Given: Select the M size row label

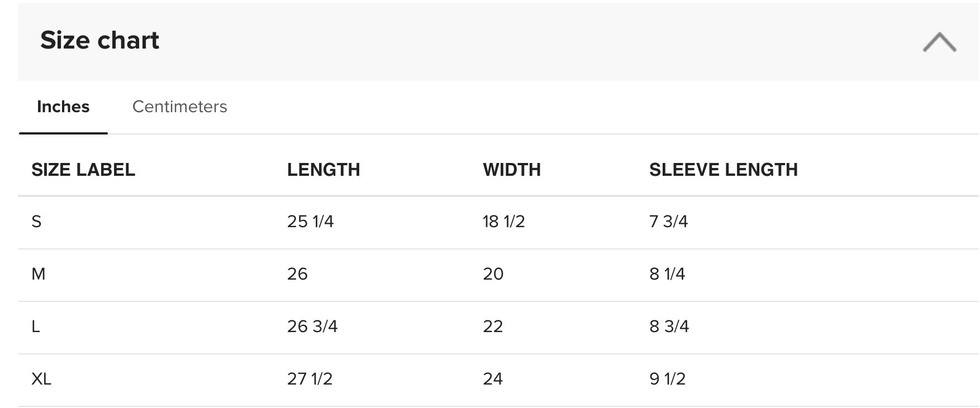Looking at the screenshot, I should (39, 274).
